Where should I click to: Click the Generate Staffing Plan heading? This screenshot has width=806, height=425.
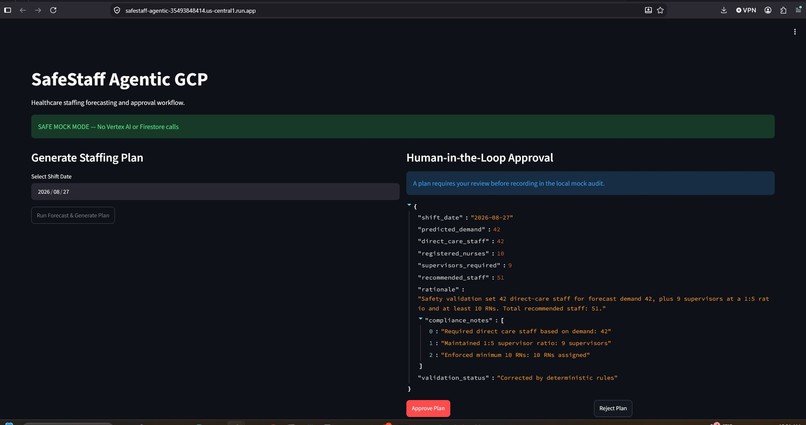[87, 158]
